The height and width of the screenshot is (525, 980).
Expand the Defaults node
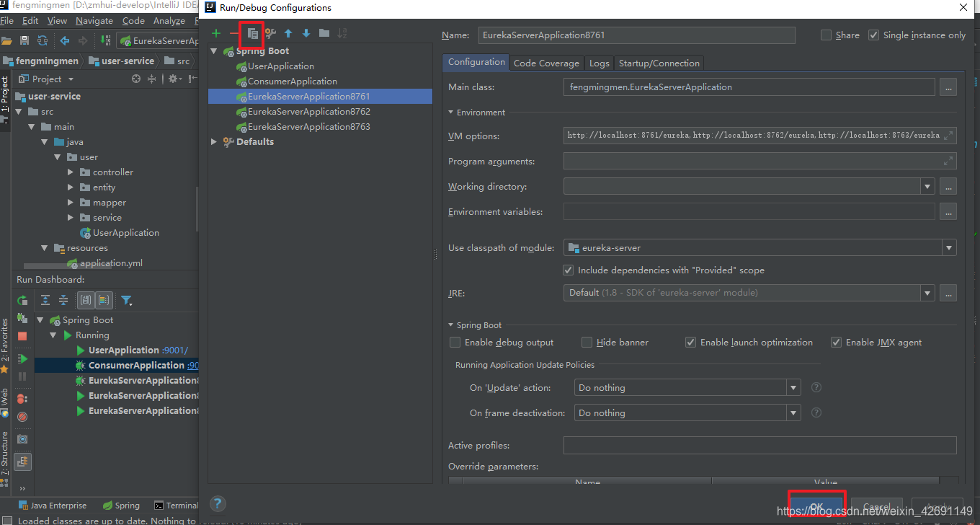pyautogui.click(x=214, y=142)
